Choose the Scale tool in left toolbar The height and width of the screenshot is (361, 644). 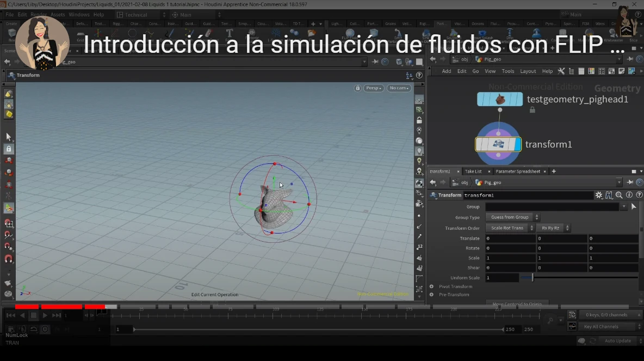[x=9, y=185]
